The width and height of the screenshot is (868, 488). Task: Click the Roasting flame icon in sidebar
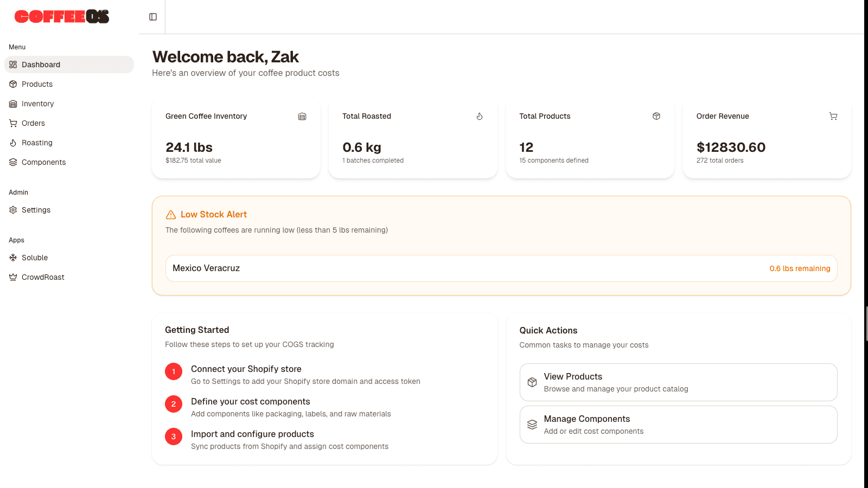(13, 143)
